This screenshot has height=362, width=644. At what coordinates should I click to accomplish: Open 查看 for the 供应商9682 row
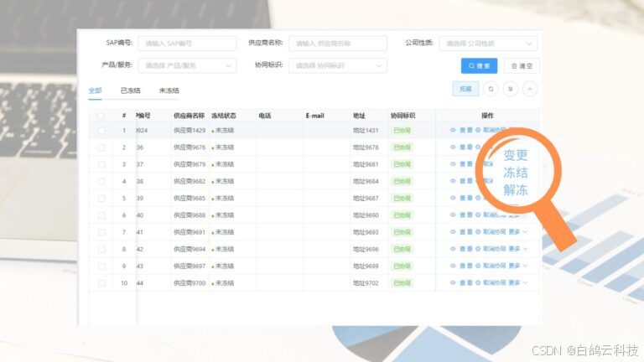465,181
